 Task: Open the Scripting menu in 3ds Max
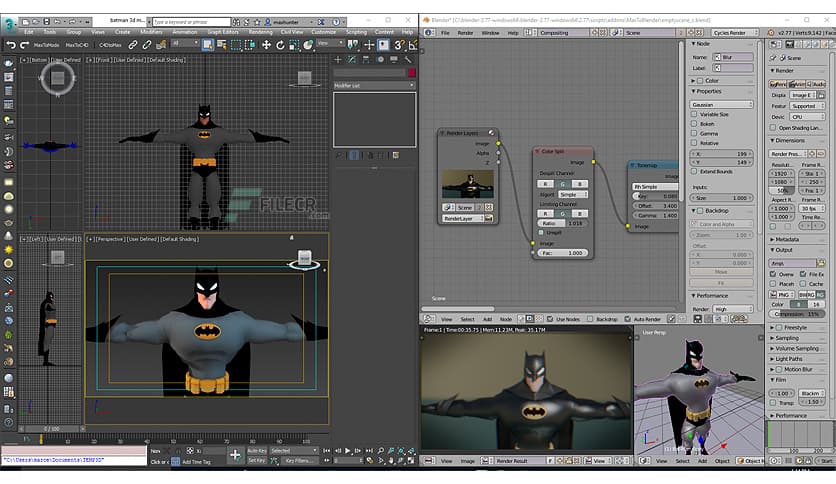356,33
